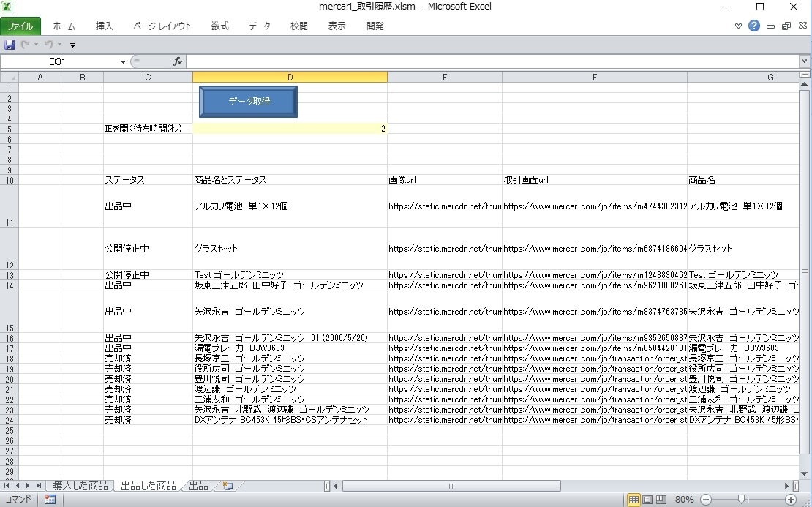Open the 開発 ribbon tab

click(x=375, y=26)
